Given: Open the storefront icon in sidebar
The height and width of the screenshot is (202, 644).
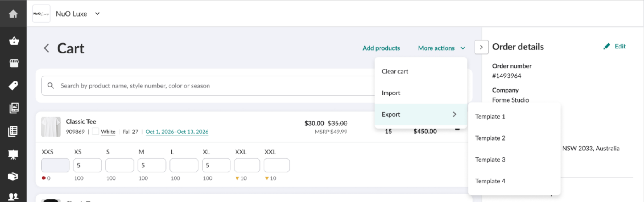Looking at the screenshot, I should [x=14, y=63].
